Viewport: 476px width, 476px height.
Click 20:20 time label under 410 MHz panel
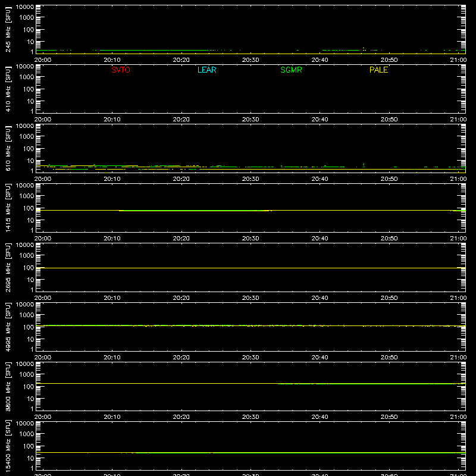point(181,120)
